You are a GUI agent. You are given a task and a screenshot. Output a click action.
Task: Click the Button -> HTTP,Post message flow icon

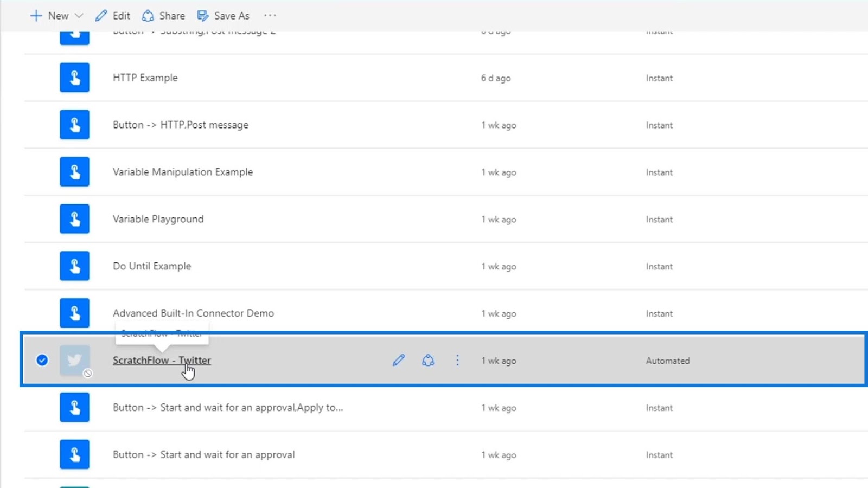(74, 125)
